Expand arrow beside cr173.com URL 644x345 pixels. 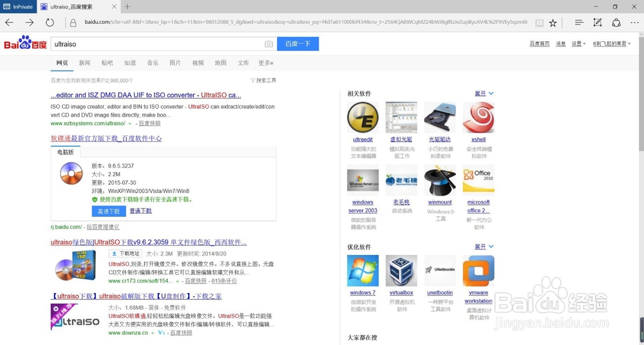click(x=178, y=281)
